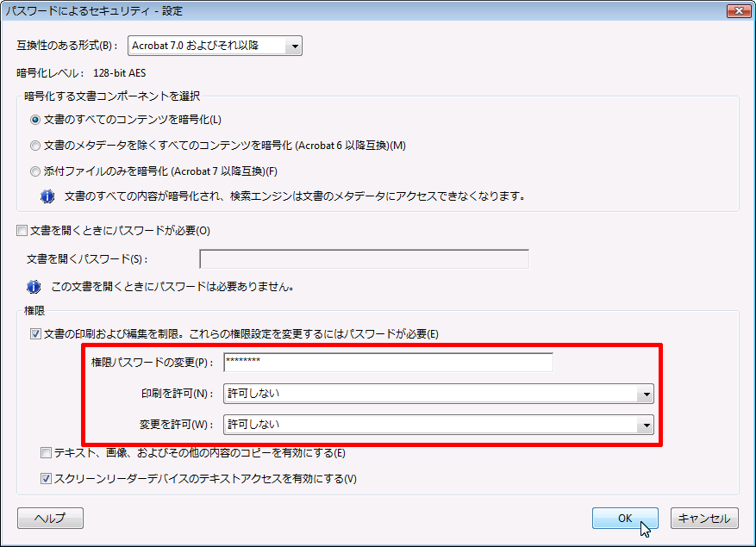Toggle スクリーンリーダーデバイスのテキストアクセス checkbox
The width and height of the screenshot is (756, 547).
46,479
